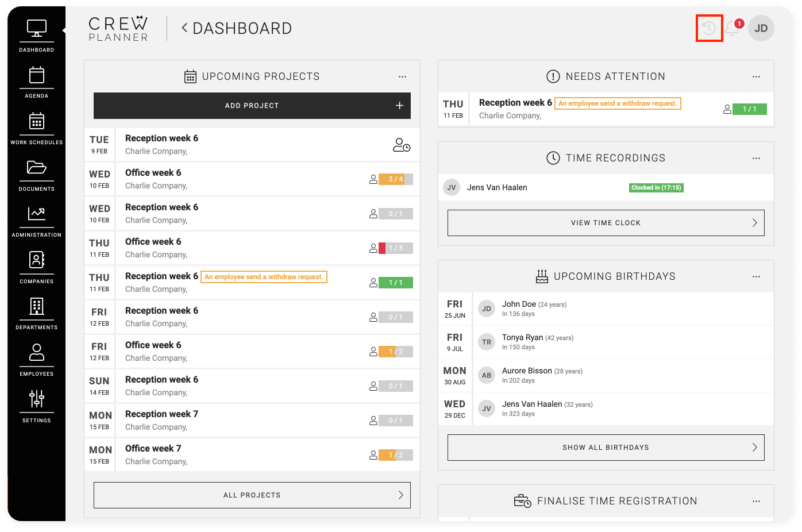Screen dimensions: 802x532
Task: Open Administration in the sidebar
Action: point(37,221)
